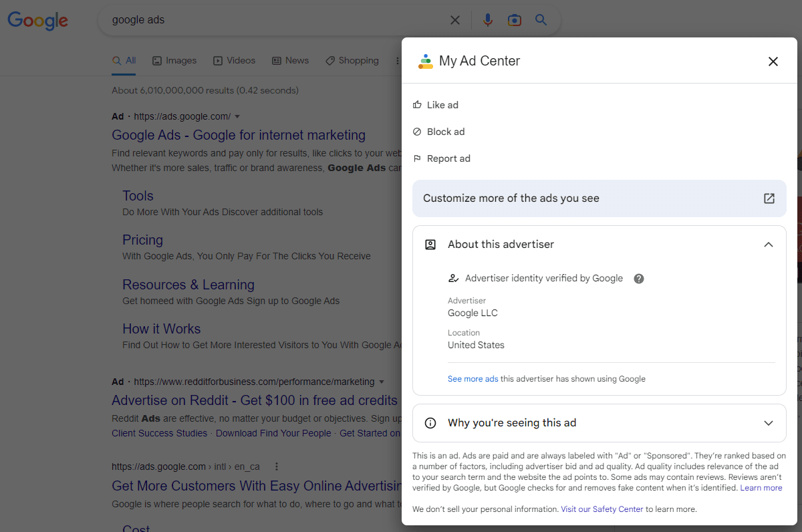Select the All search tab
802x532 pixels.
point(124,61)
